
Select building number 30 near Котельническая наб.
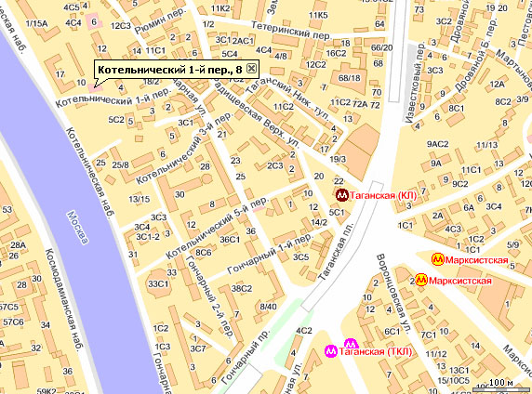[x=180, y=194]
